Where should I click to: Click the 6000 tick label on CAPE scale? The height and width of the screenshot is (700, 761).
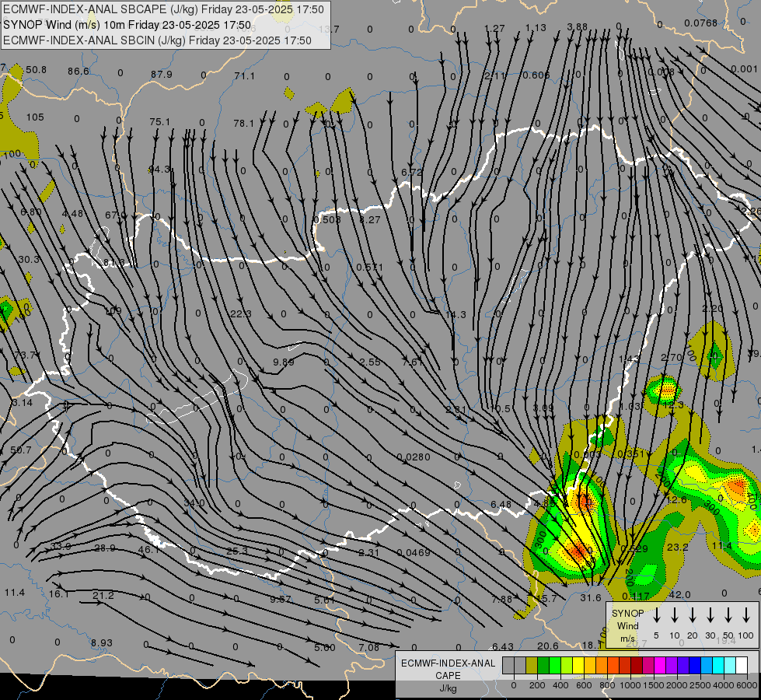pyautogui.click(x=747, y=685)
